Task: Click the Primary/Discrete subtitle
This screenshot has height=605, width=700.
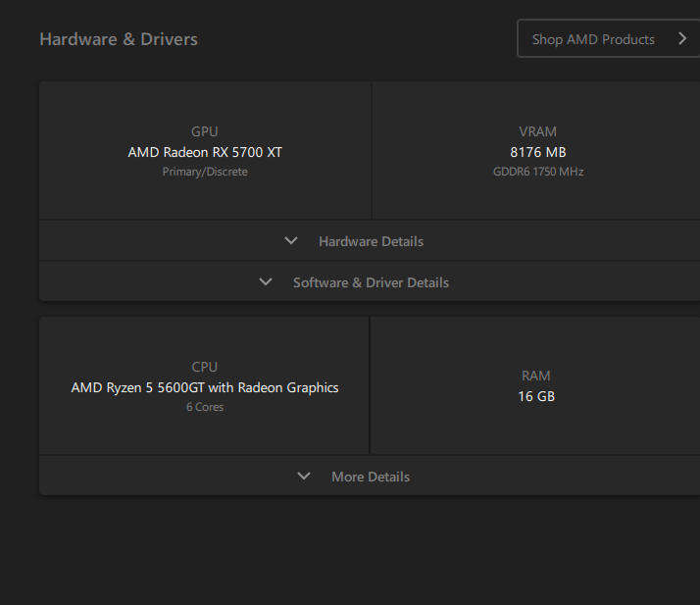Action: click(x=205, y=172)
